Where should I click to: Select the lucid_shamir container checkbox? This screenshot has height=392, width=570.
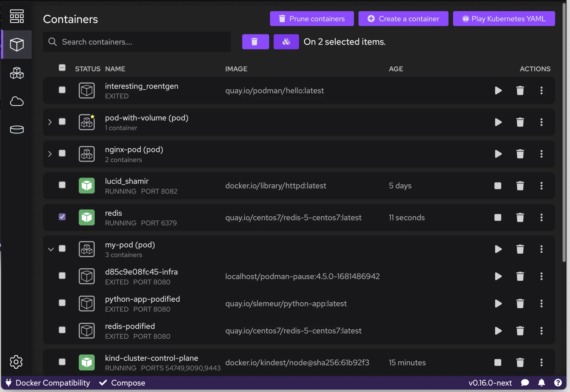[62, 185]
